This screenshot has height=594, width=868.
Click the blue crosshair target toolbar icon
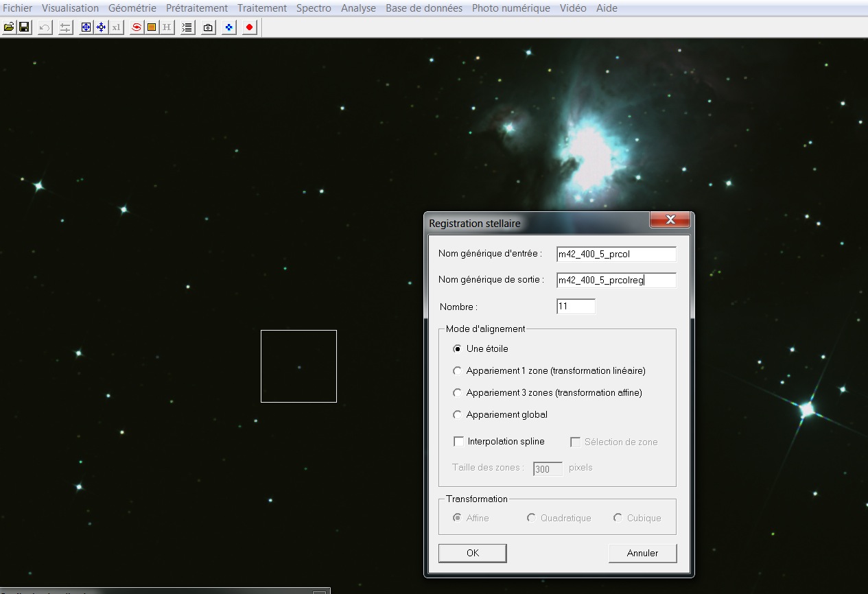[x=86, y=27]
